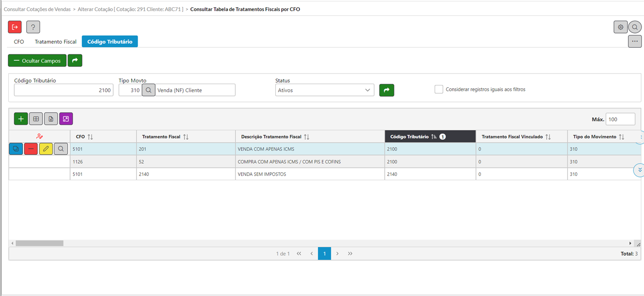Viewport: 644px width, 296px height.
Task: Expand the three-dots more options button
Action: pyautogui.click(x=635, y=41)
